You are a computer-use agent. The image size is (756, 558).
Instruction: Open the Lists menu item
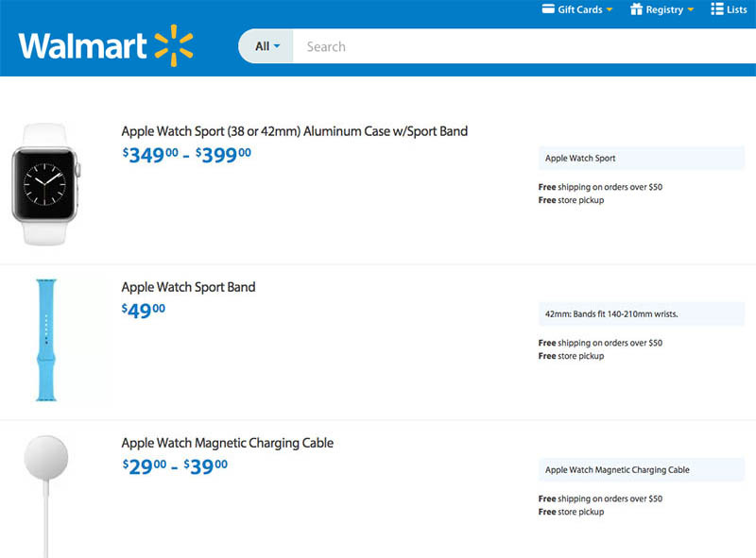pyautogui.click(x=736, y=9)
